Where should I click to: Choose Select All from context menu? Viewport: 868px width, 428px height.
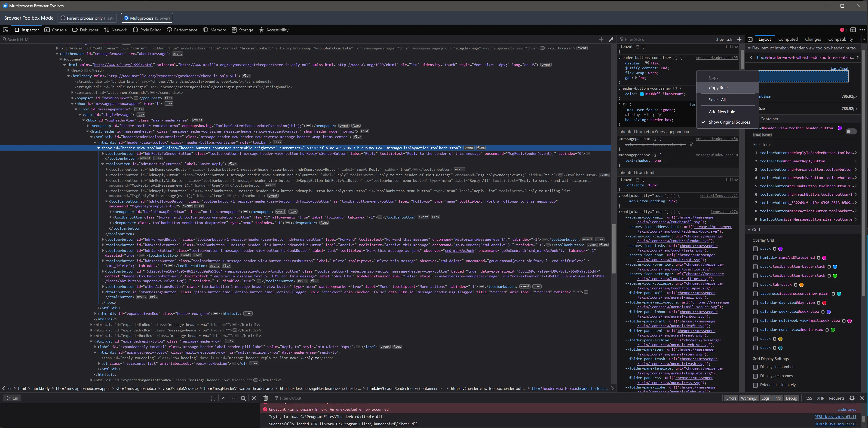click(x=727, y=100)
